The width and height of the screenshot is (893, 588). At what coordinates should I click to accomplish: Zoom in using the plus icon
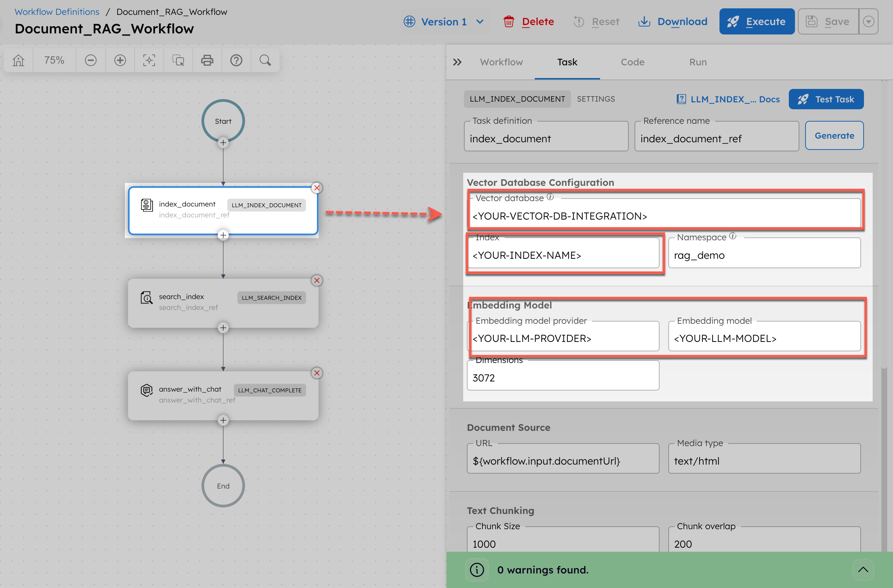[120, 60]
